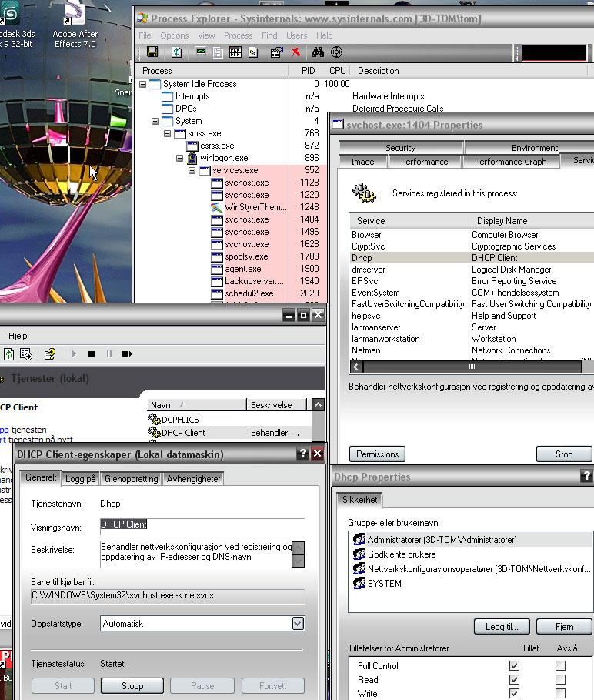Select the DCPFLICS service row

(229, 420)
